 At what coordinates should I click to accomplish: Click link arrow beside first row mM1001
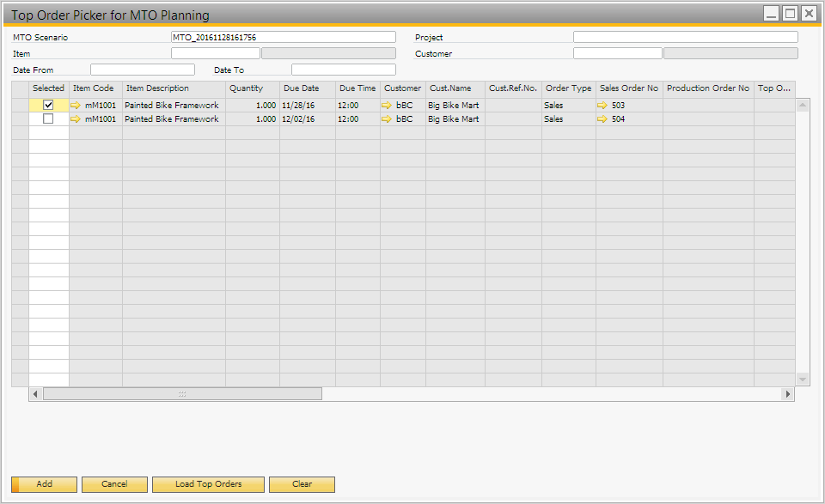[76, 106]
